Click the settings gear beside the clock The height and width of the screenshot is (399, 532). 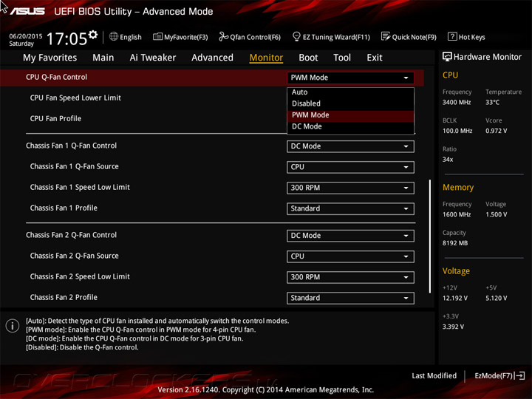(93, 35)
